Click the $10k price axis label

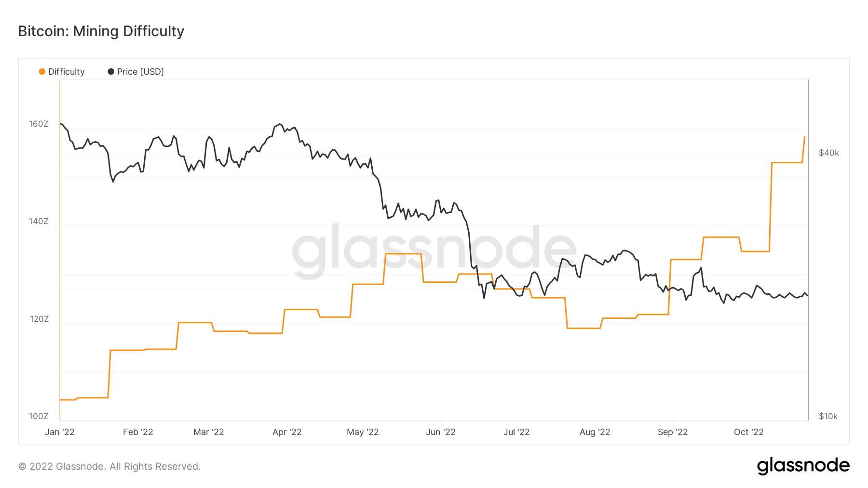[828, 416]
